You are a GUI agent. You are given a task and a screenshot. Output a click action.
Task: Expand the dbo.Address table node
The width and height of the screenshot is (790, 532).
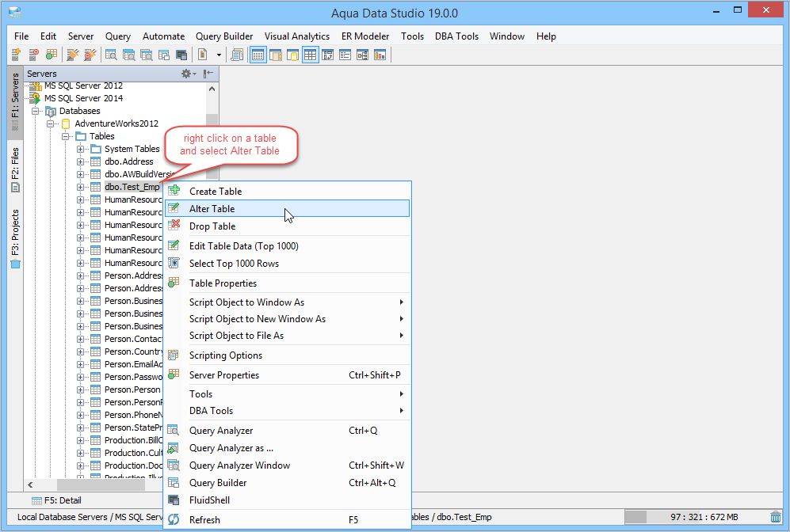click(81, 161)
